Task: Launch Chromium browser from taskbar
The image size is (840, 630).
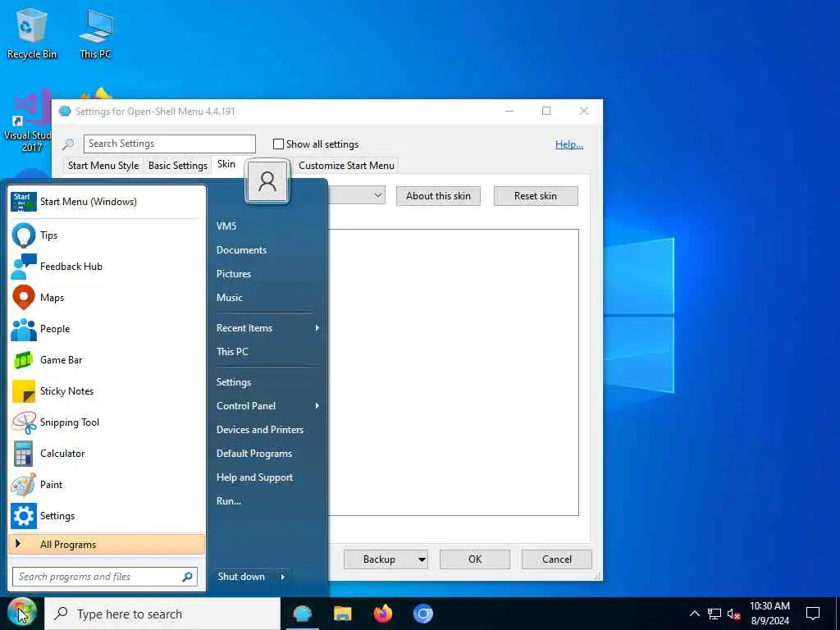Action: pos(422,614)
